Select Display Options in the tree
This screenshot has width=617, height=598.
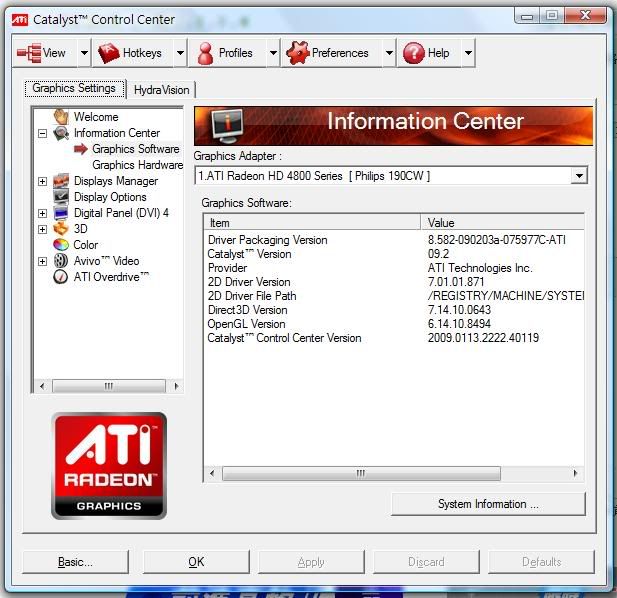click(110, 197)
